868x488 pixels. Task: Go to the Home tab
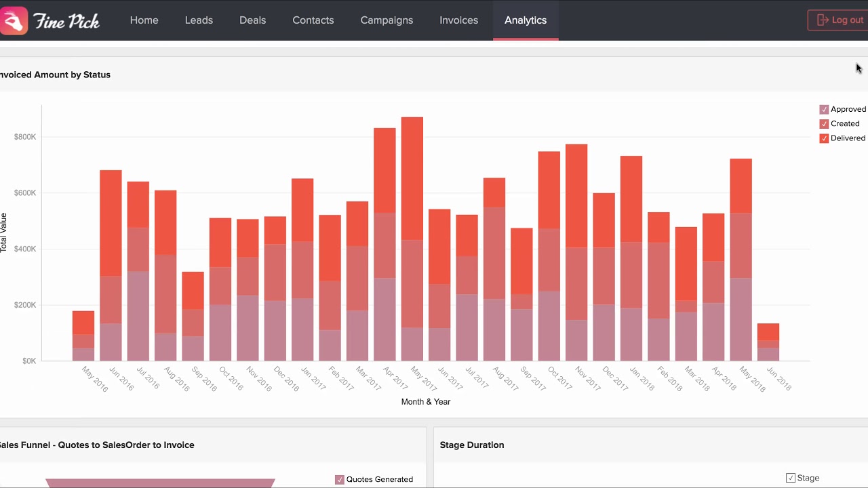coord(144,20)
